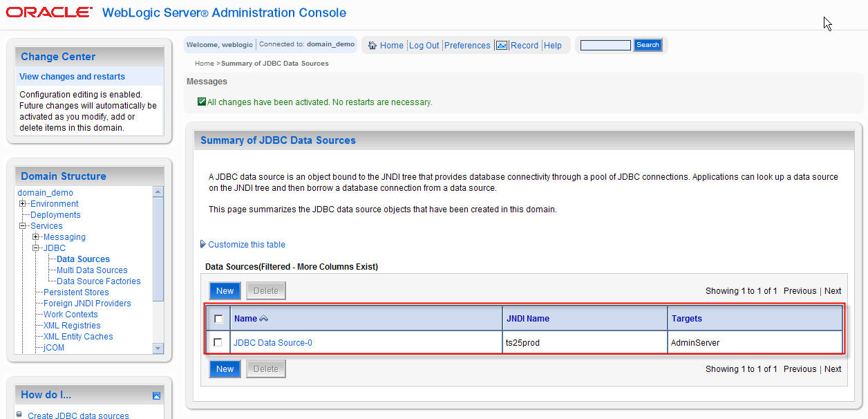Click the Name column header link

point(245,319)
